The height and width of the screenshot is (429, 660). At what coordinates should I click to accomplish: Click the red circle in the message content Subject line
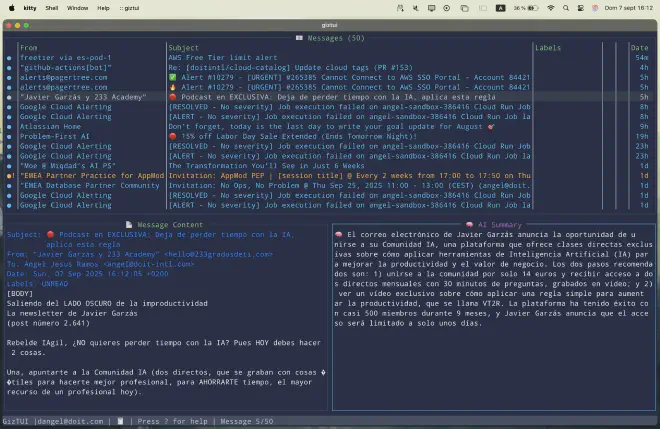click(x=50, y=234)
